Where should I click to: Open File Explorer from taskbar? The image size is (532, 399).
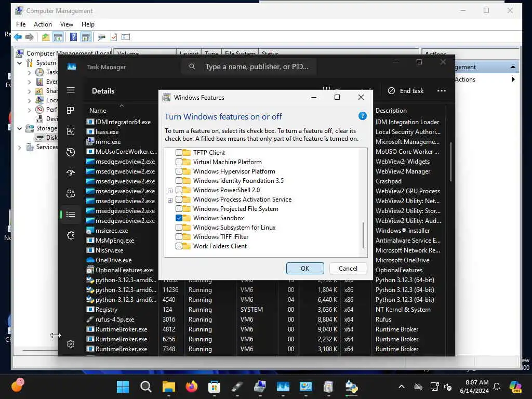point(169,387)
